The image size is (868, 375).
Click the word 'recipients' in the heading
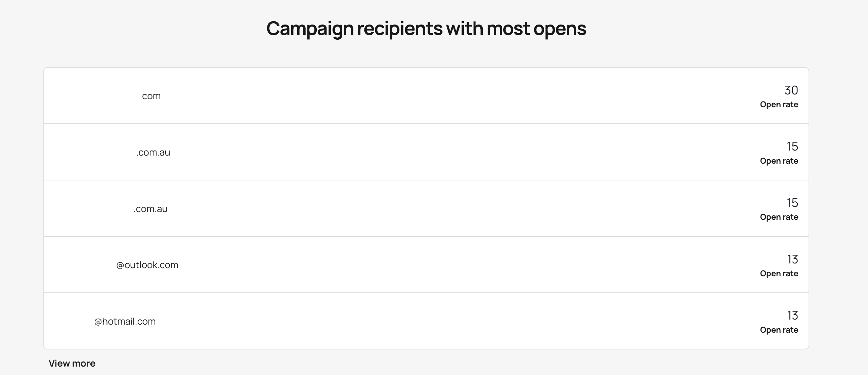point(400,29)
